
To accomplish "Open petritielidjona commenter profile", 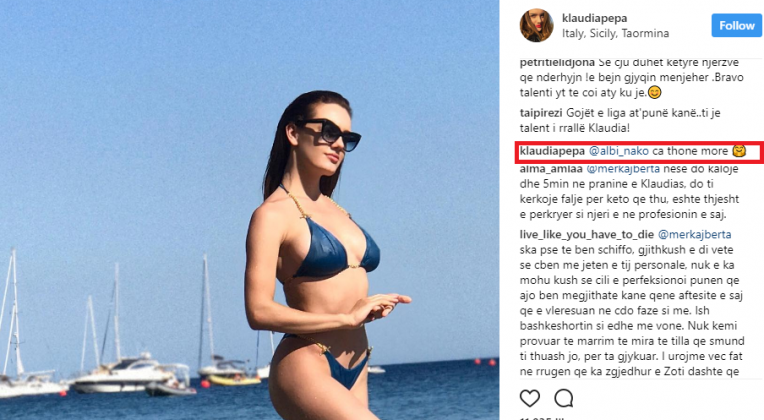I will [557, 62].
